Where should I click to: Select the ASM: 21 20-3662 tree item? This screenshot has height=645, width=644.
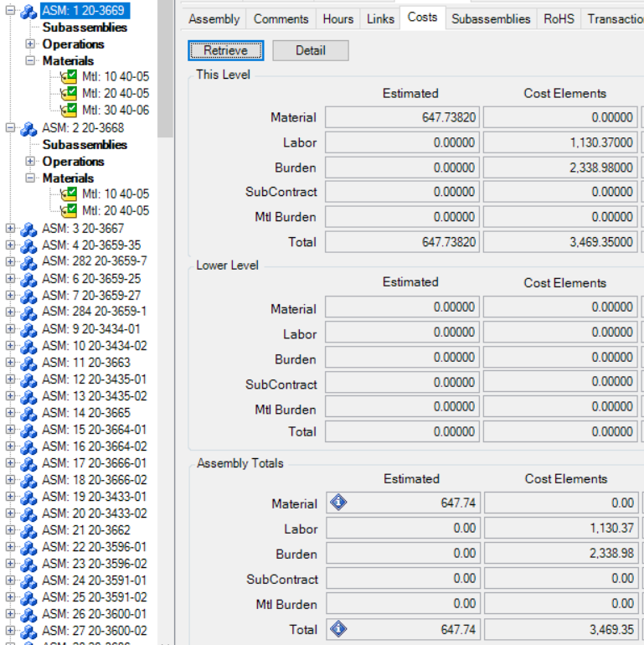[86, 530]
